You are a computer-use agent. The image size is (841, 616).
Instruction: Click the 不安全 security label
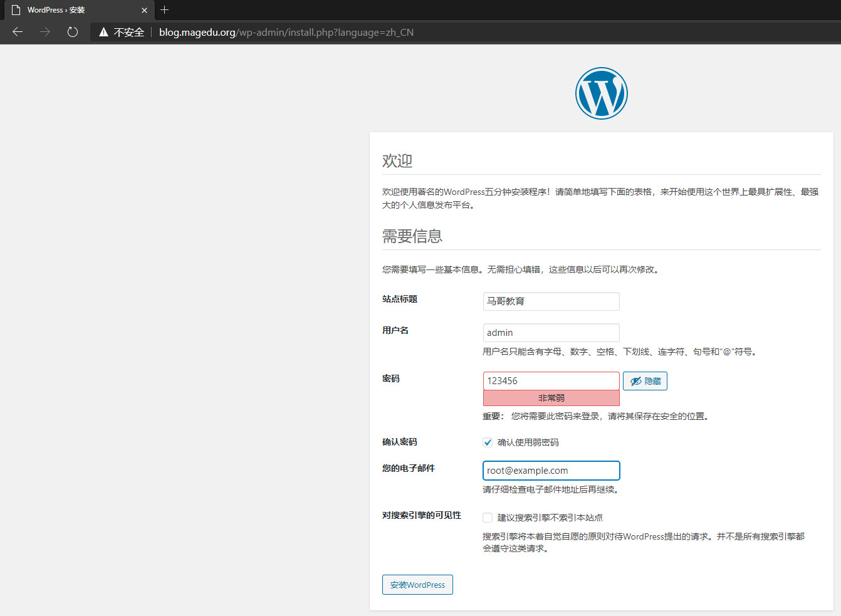(x=129, y=32)
